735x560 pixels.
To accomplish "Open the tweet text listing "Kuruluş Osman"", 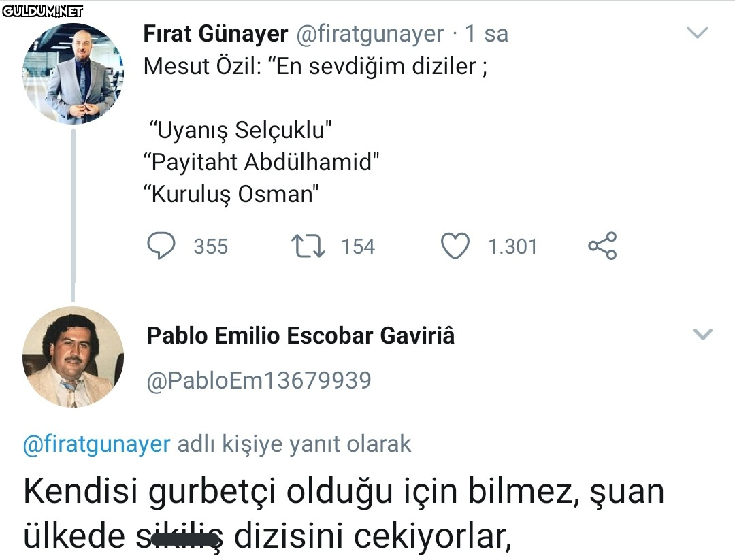I will 231,194.
